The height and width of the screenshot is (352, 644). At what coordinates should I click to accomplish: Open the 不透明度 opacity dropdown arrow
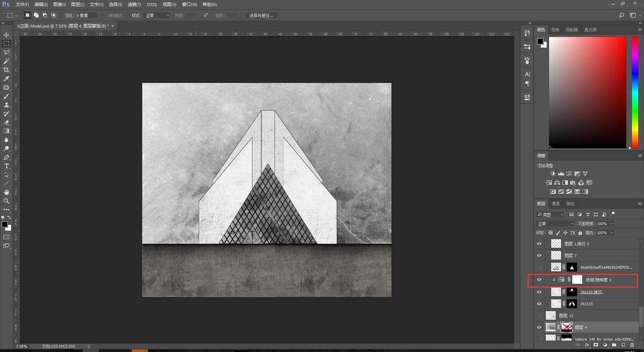(x=612, y=224)
